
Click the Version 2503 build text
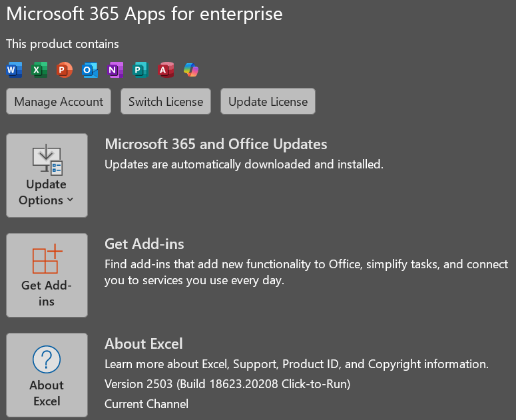pos(228,384)
